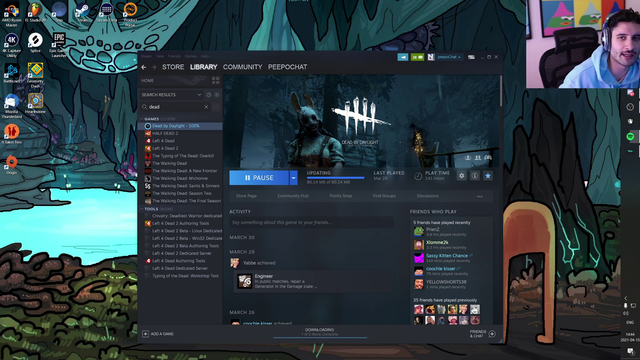640x360 pixels.
Task: Open the more options ellipsis in links bar
Action: point(480,196)
